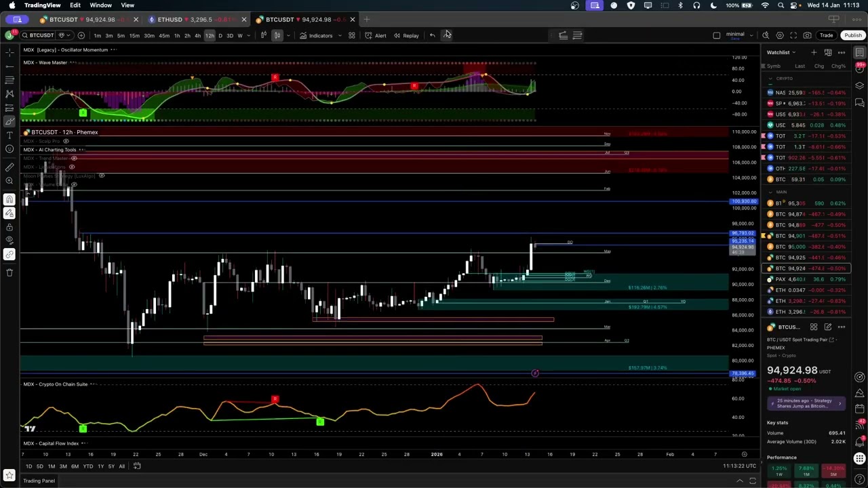The width and height of the screenshot is (868, 488).
Task: Select the ruler Measure tool
Action: [9, 167]
